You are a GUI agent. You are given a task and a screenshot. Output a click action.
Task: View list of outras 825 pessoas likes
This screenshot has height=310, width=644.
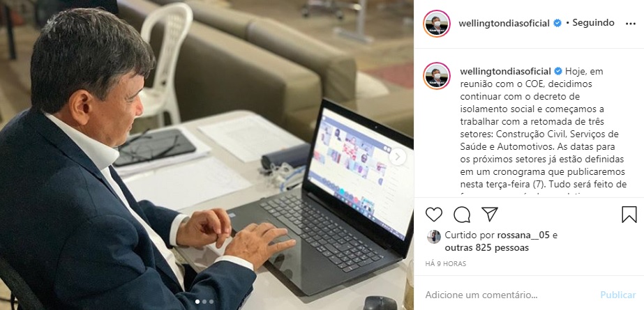click(x=487, y=248)
